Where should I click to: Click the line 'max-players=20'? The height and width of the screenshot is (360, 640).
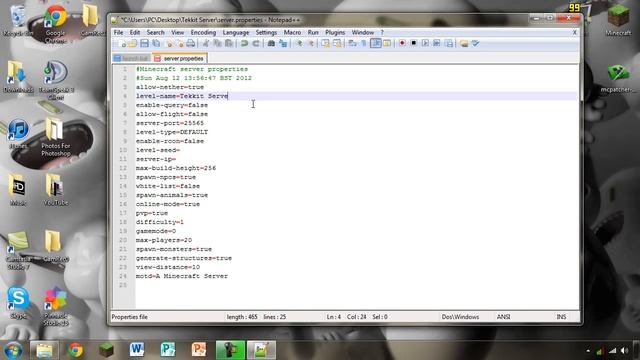(164, 240)
